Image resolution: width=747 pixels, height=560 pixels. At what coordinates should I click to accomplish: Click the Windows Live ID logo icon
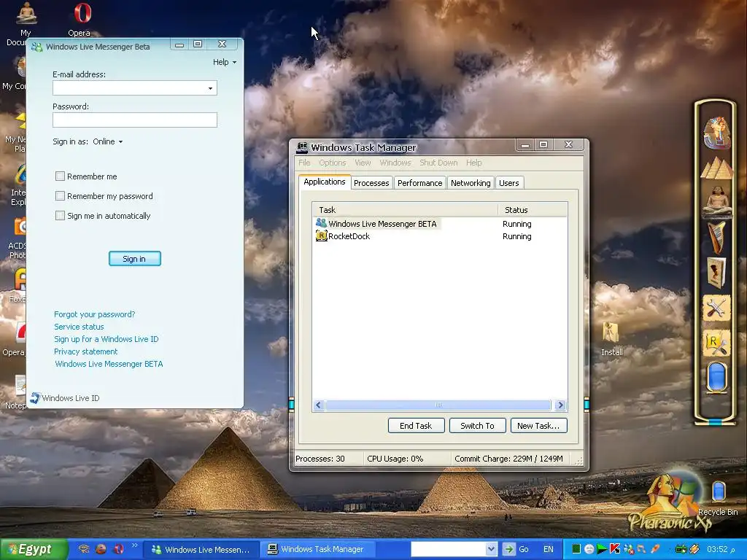tap(35, 398)
